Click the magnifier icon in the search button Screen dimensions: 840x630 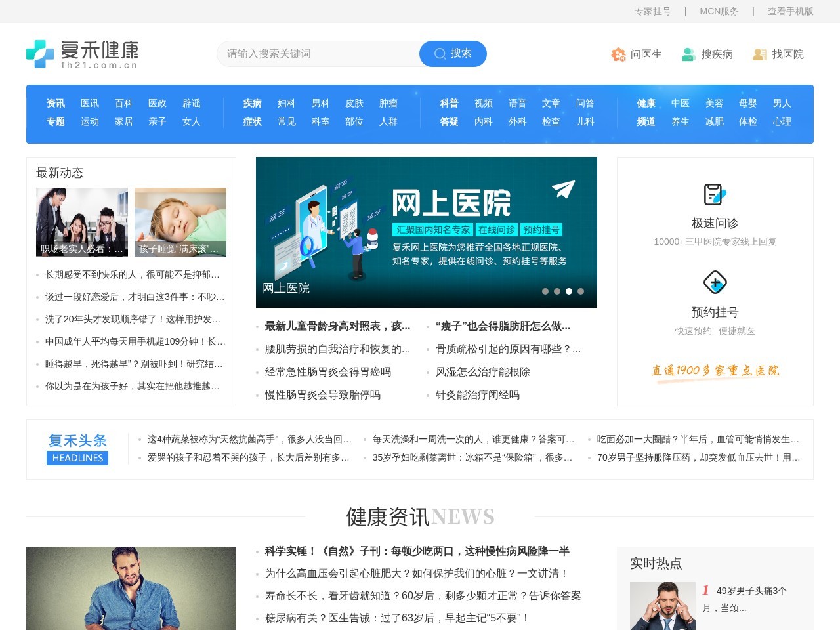pyautogui.click(x=440, y=54)
